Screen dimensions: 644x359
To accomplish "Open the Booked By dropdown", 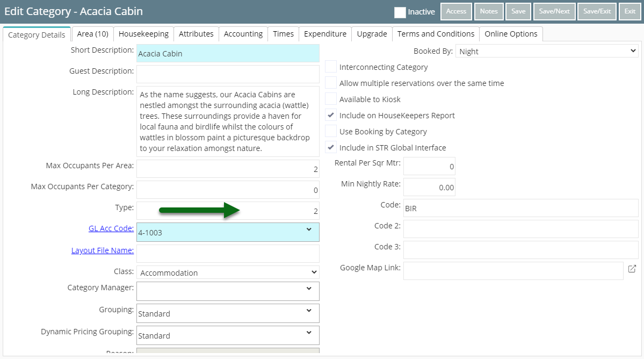I will 547,52.
